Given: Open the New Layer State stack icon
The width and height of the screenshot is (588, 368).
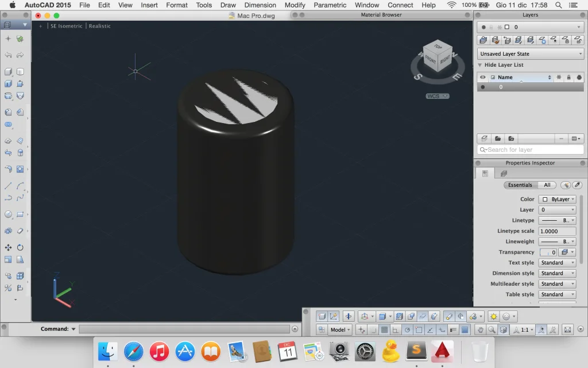Looking at the screenshot, I should click(x=483, y=40).
